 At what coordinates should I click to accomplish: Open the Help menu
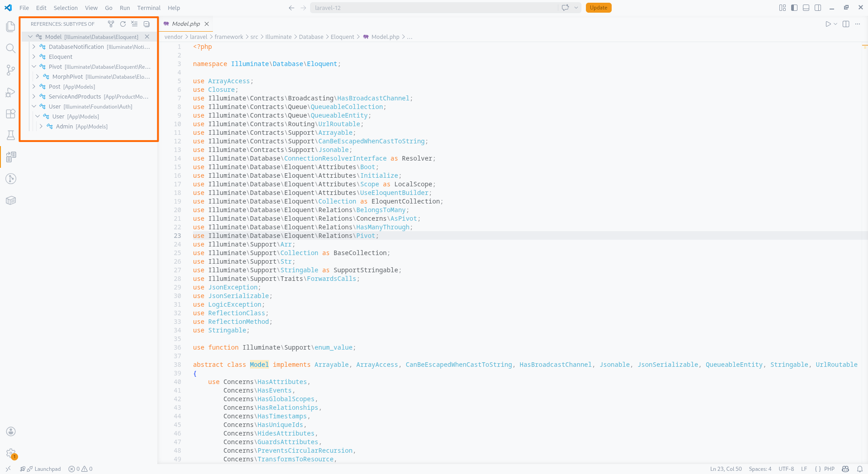(174, 8)
